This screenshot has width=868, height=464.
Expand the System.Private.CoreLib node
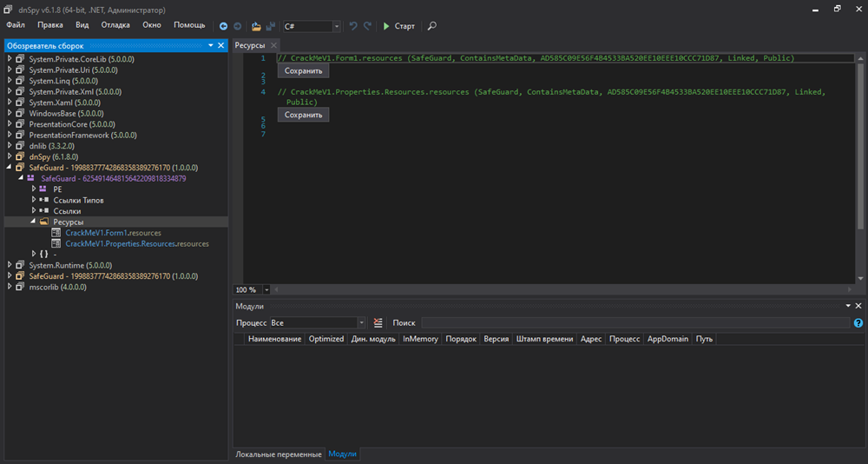click(10, 59)
